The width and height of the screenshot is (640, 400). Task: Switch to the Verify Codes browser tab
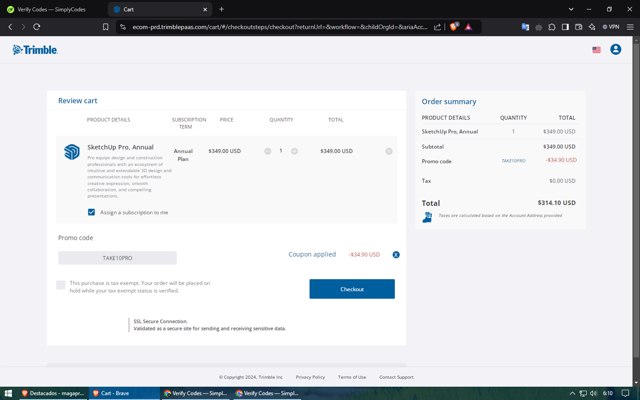[x=49, y=9]
